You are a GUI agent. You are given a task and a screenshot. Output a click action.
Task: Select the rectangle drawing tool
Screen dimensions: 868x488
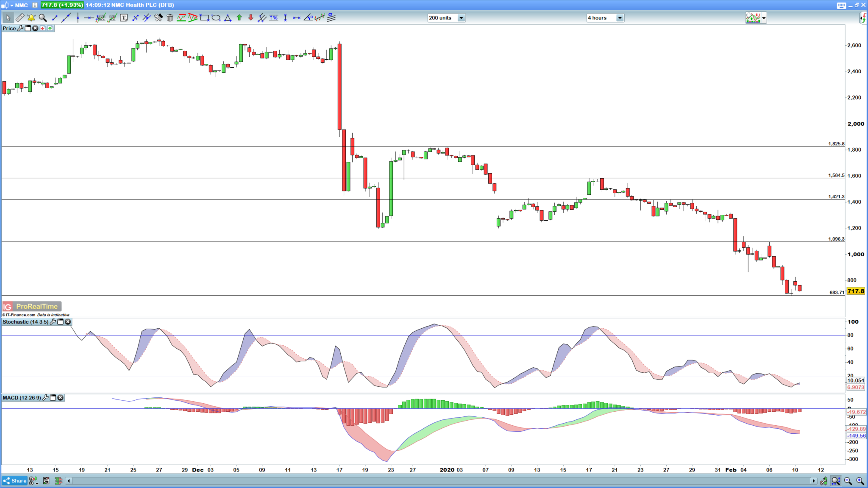[204, 18]
